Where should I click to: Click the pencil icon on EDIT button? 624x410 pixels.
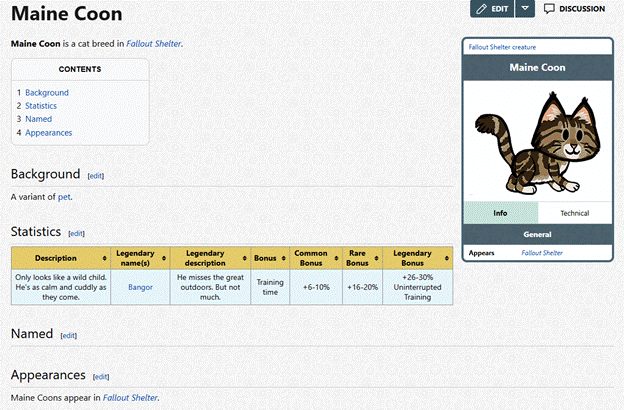[x=482, y=9]
